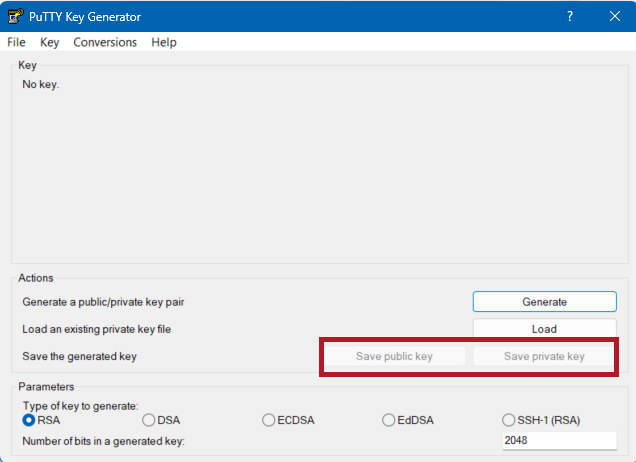Click the number of bits field showing 2048
Screen dimensions: 636x462
tap(560, 441)
